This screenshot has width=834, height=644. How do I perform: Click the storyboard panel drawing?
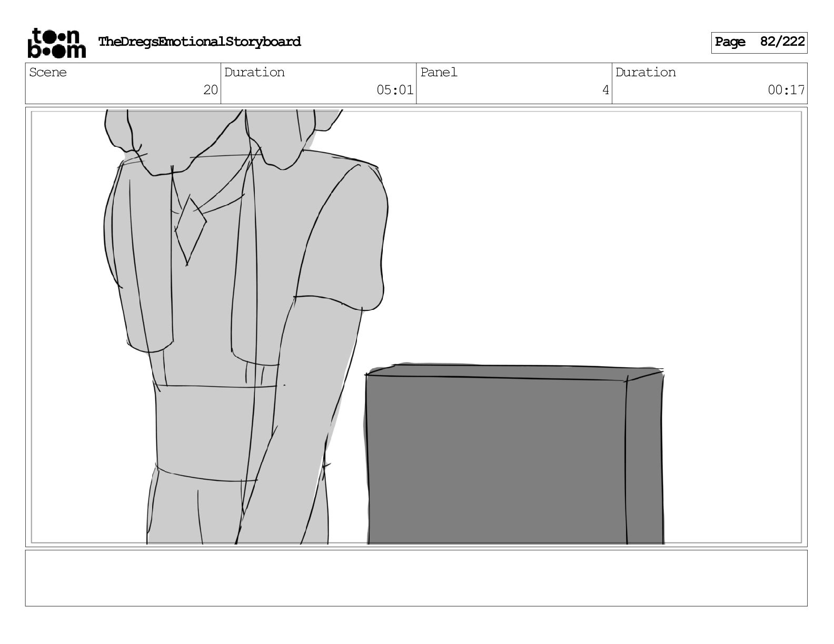[416, 327]
